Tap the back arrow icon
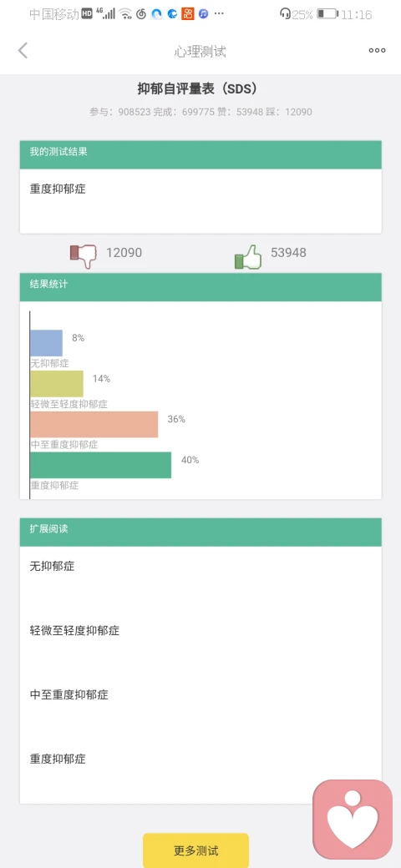 (23, 51)
